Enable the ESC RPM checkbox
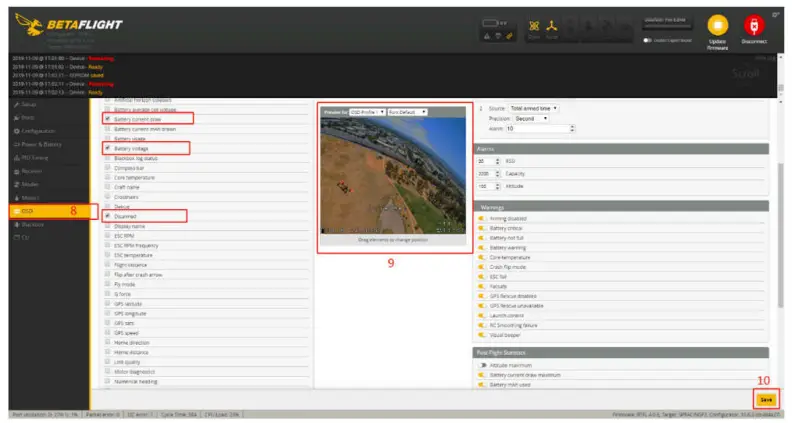 click(x=107, y=236)
